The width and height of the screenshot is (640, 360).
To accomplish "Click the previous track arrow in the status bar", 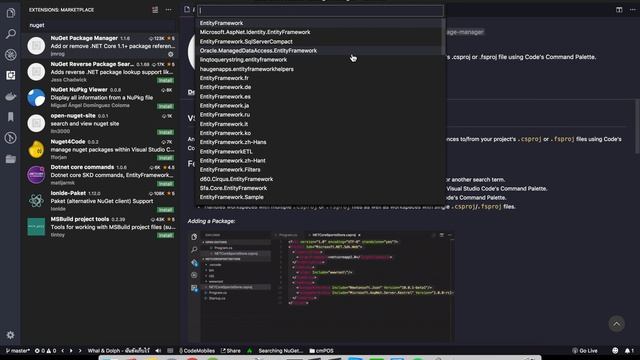I will pyautogui.click(x=62, y=351).
